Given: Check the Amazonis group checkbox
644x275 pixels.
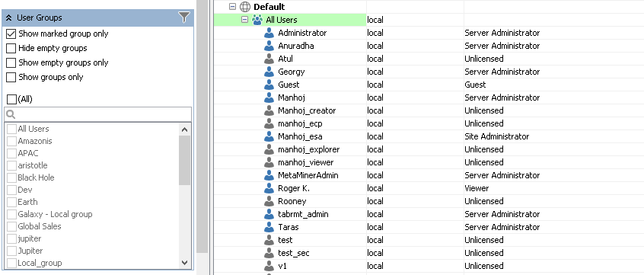Looking at the screenshot, I should 11,141.
